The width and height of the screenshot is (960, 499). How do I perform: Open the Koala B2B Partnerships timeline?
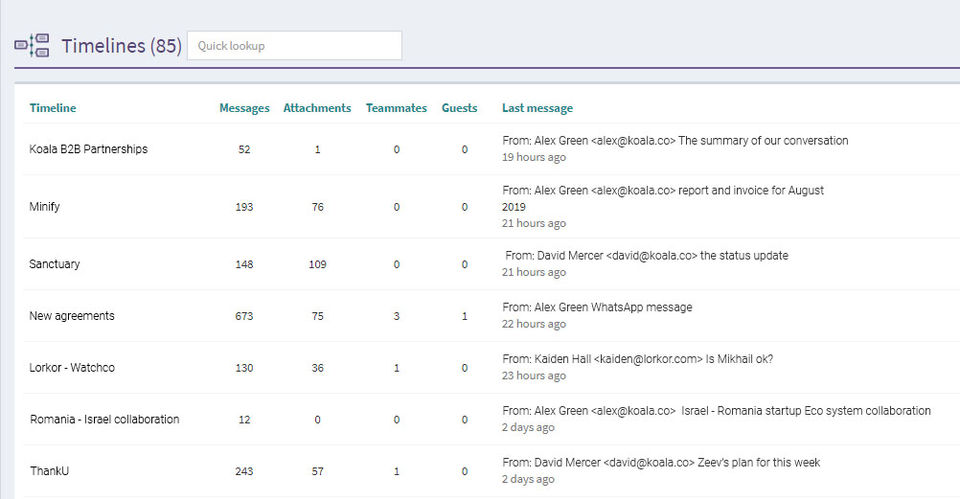[x=88, y=149]
